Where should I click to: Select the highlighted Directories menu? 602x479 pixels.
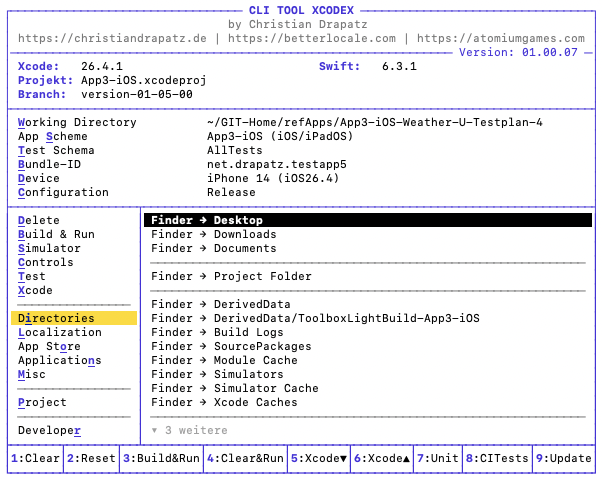74,318
